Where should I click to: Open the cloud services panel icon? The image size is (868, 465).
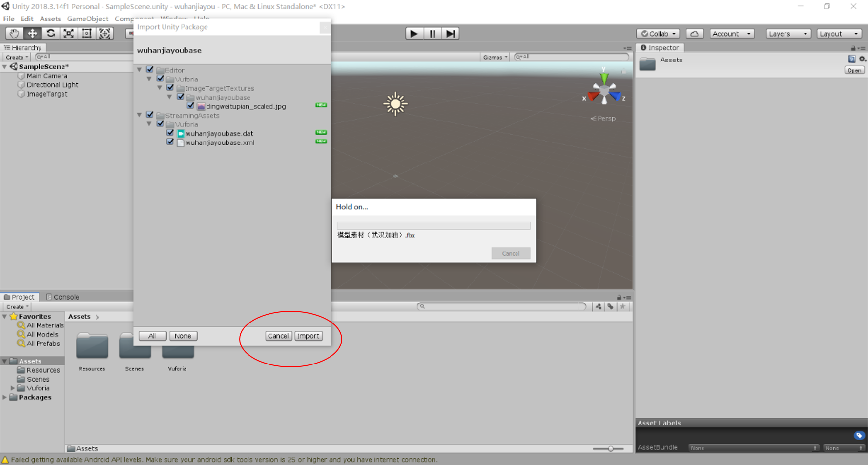694,34
